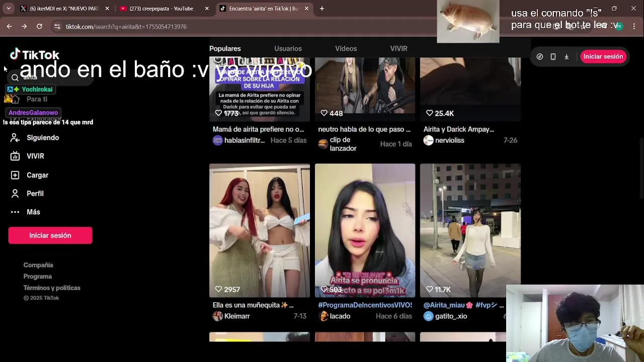644x362 pixels.
Task: Expand the tab search dropdown arrow
Action: click(9, 9)
